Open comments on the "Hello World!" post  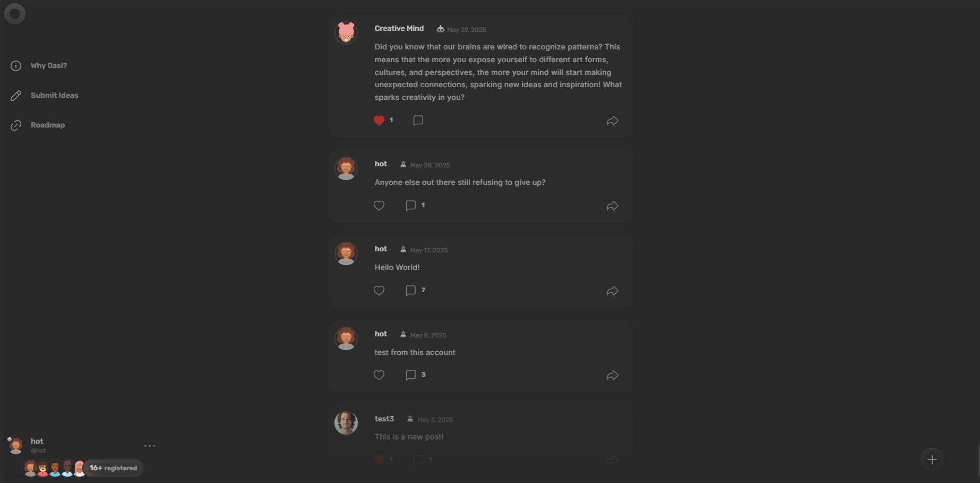coord(410,291)
